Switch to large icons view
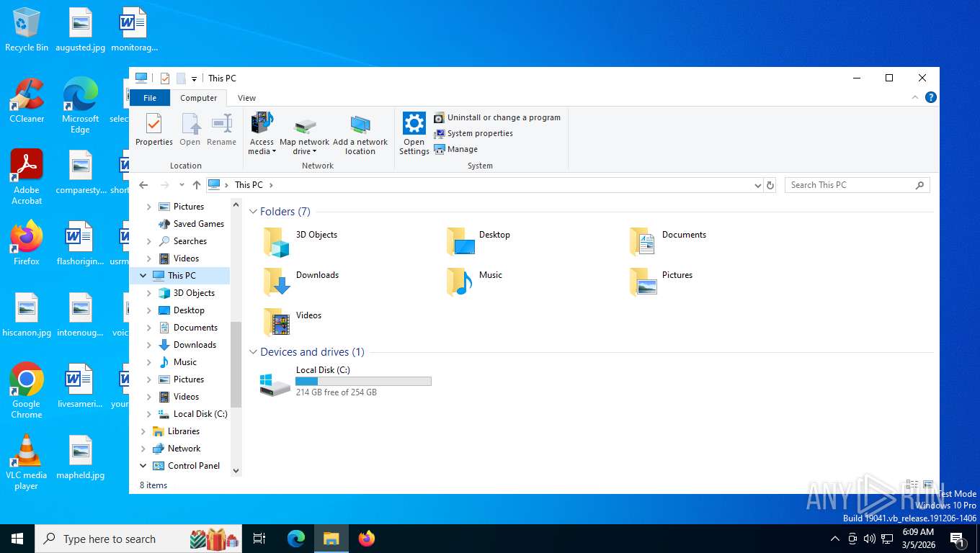 928,485
